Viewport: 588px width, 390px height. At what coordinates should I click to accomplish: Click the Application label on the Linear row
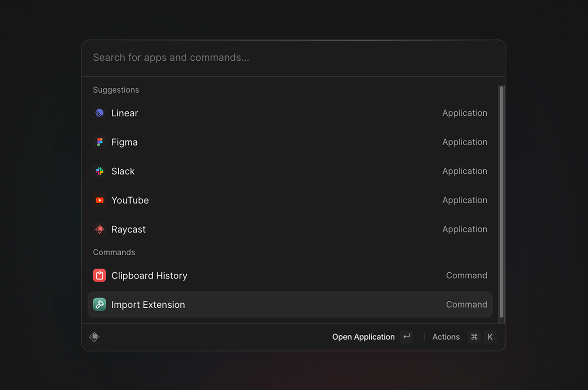coord(465,113)
